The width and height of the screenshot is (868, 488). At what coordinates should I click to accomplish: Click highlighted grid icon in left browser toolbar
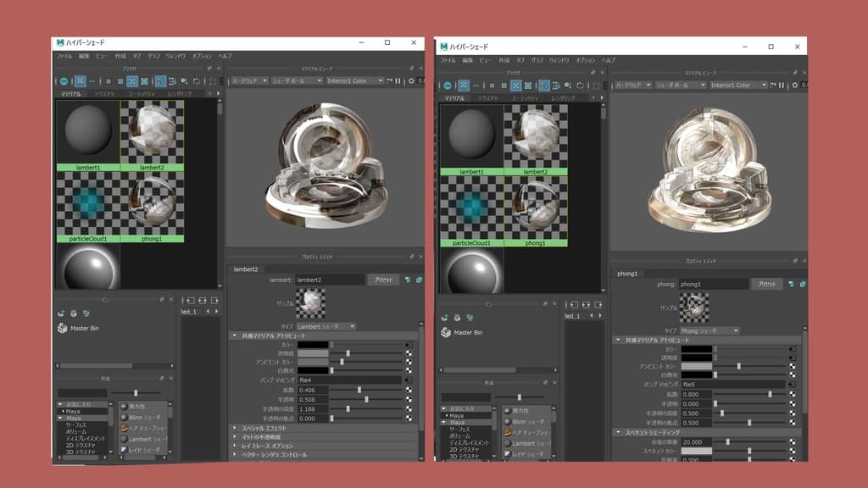(80, 81)
